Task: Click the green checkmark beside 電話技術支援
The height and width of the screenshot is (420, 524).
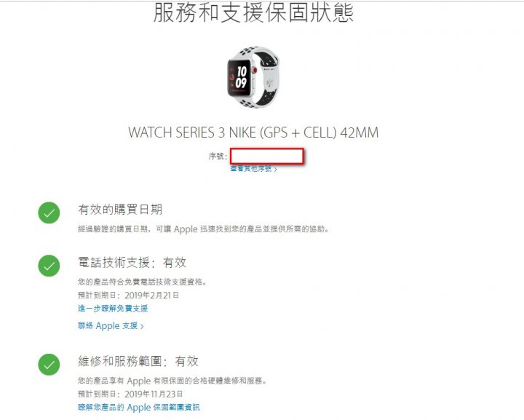Action: 49,266
